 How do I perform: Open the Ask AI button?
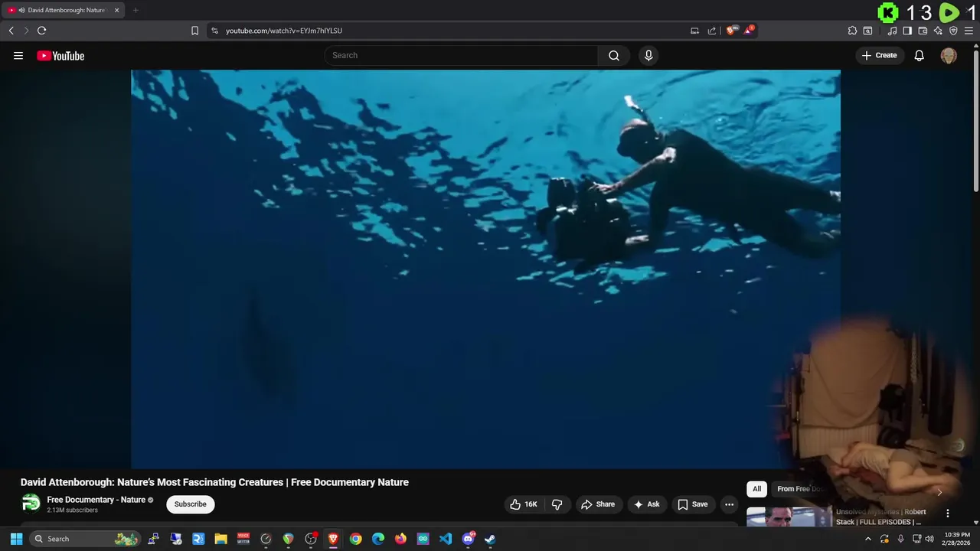[647, 504]
